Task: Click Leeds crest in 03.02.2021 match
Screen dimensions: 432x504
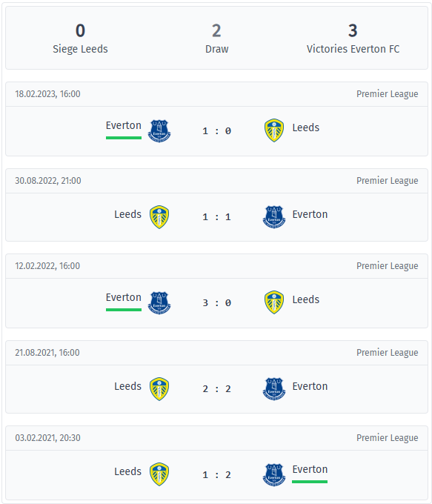Action: click(x=159, y=474)
